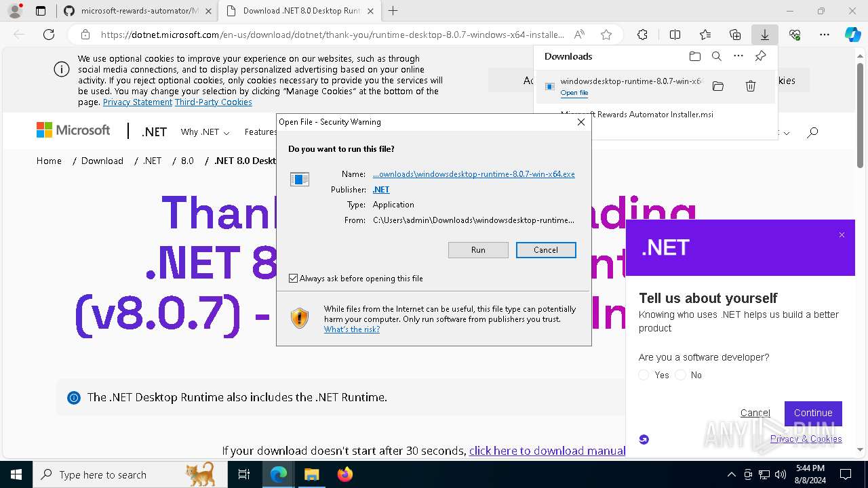Image resolution: width=868 pixels, height=488 pixels.
Task: Click the Microsoft logo
Action: coord(73,131)
